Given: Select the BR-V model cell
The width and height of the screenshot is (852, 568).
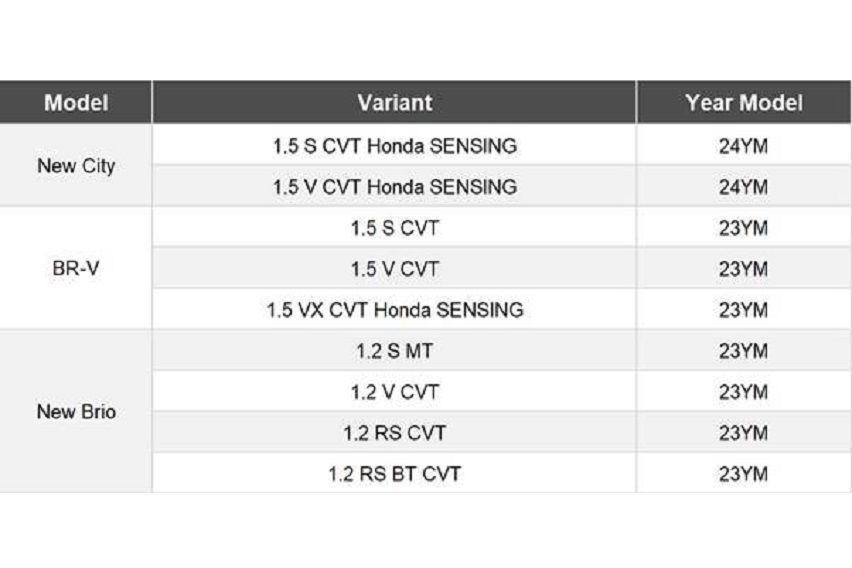Looking at the screenshot, I should pos(76,269).
